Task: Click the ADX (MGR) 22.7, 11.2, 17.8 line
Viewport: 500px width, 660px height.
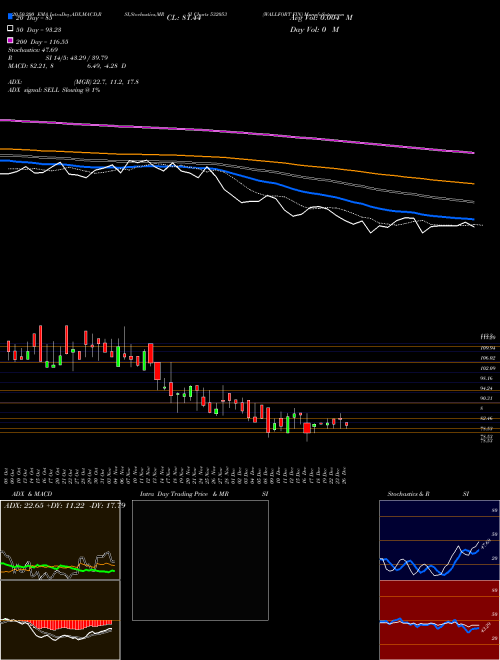Action: coord(73,82)
